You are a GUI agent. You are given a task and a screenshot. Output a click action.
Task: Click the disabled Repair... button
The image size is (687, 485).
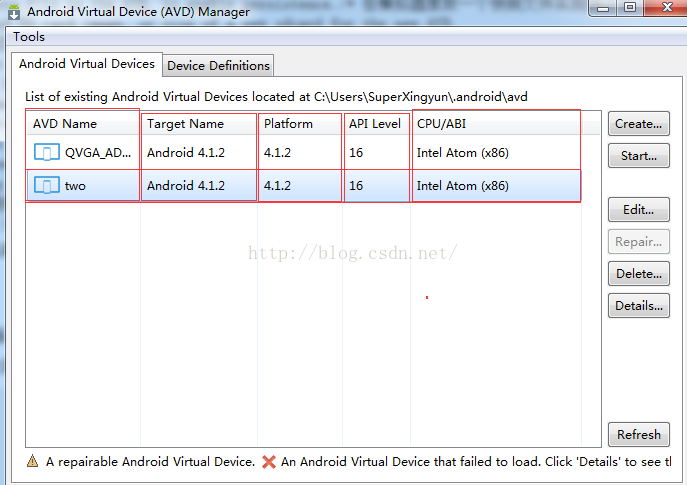click(638, 241)
